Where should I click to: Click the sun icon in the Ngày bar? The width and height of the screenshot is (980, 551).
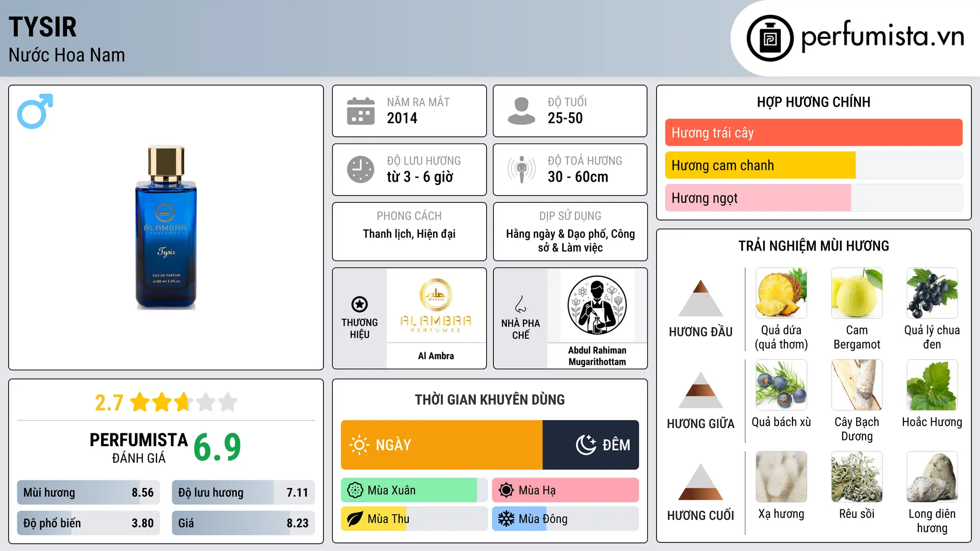(359, 445)
